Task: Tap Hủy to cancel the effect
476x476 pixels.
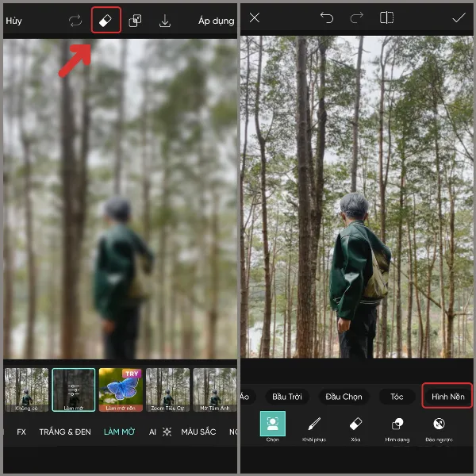Action: [13, 21]
